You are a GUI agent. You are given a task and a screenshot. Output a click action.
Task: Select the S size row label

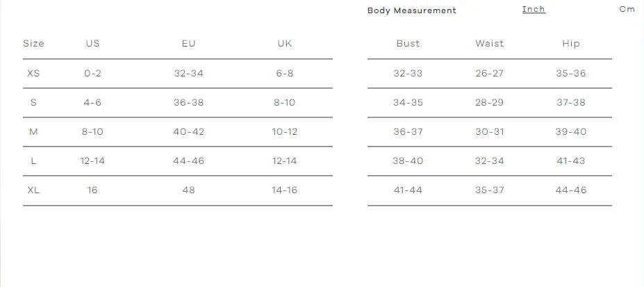point(33,102)
